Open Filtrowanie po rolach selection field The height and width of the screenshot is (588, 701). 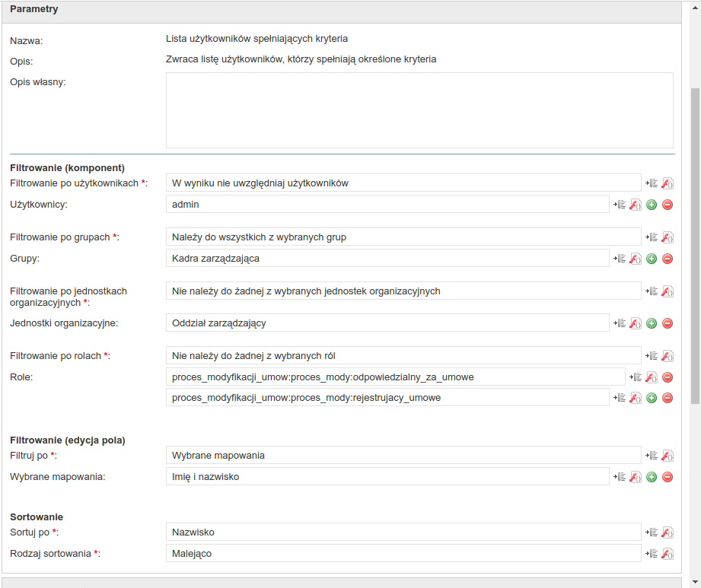coord(403,356)
